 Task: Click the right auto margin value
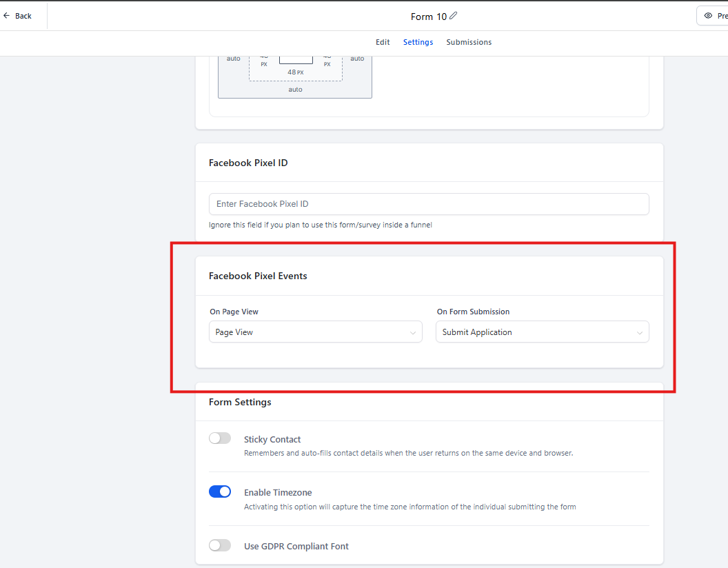357,59
